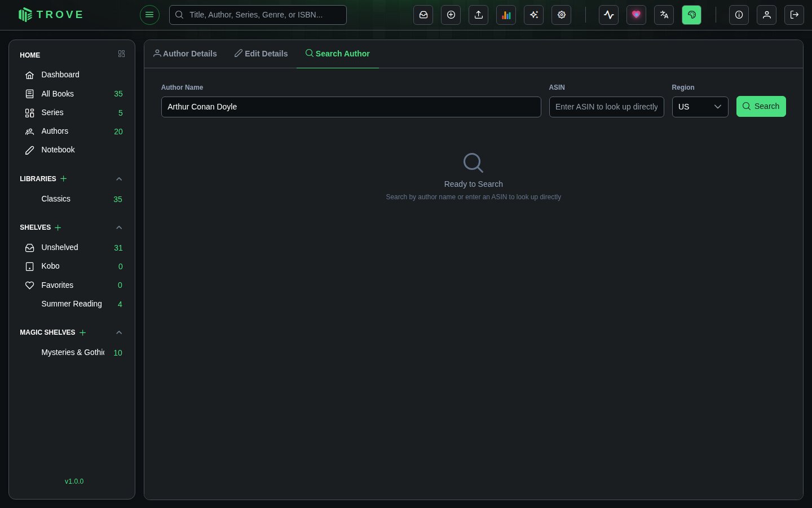Open Notebook in the sidebar
Screen dimensions: 812x508
click(x=72, y=150)
